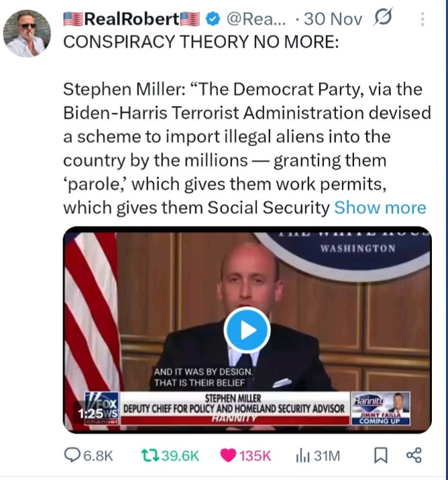Open the @Rea... handle link

coord(256,19)
